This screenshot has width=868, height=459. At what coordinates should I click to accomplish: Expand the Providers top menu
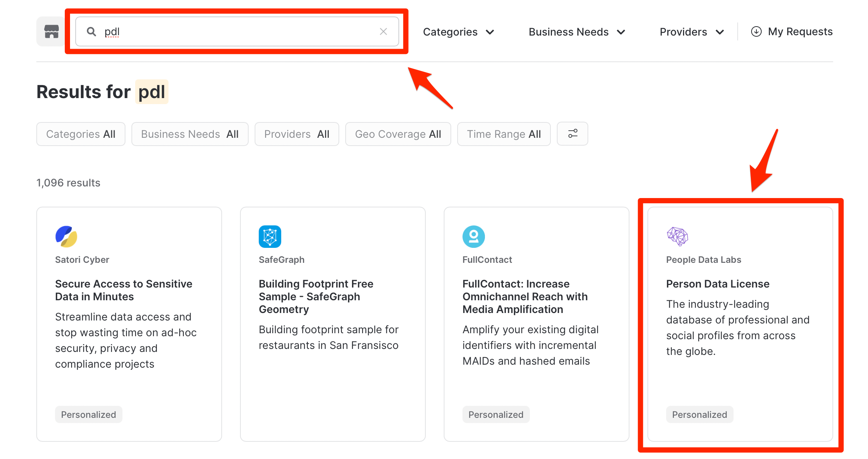point(691,32)
